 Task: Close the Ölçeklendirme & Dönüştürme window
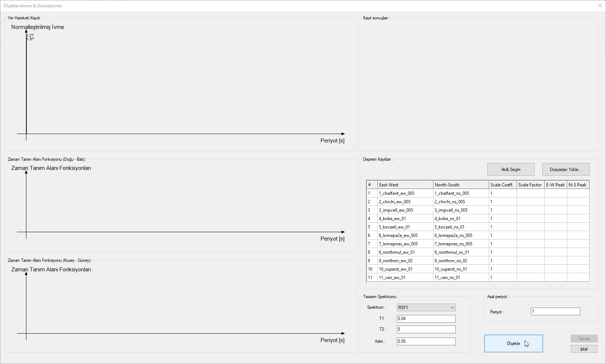tap(600, 5)
